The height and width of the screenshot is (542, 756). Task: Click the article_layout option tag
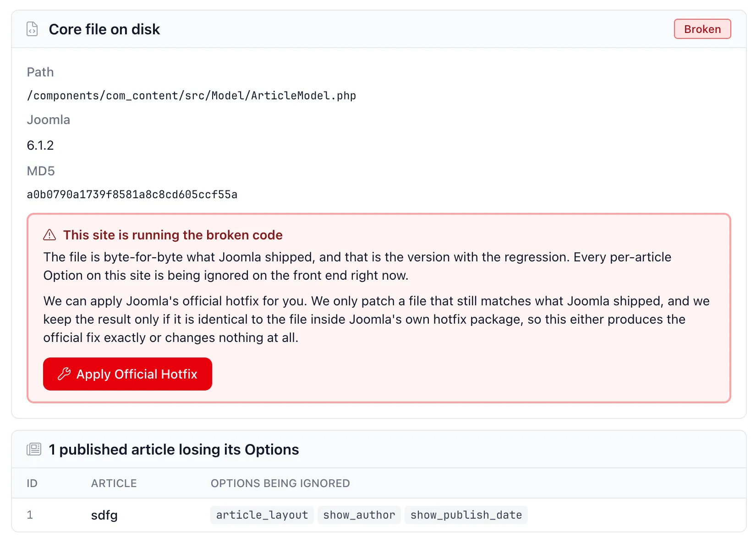(262, 515)
